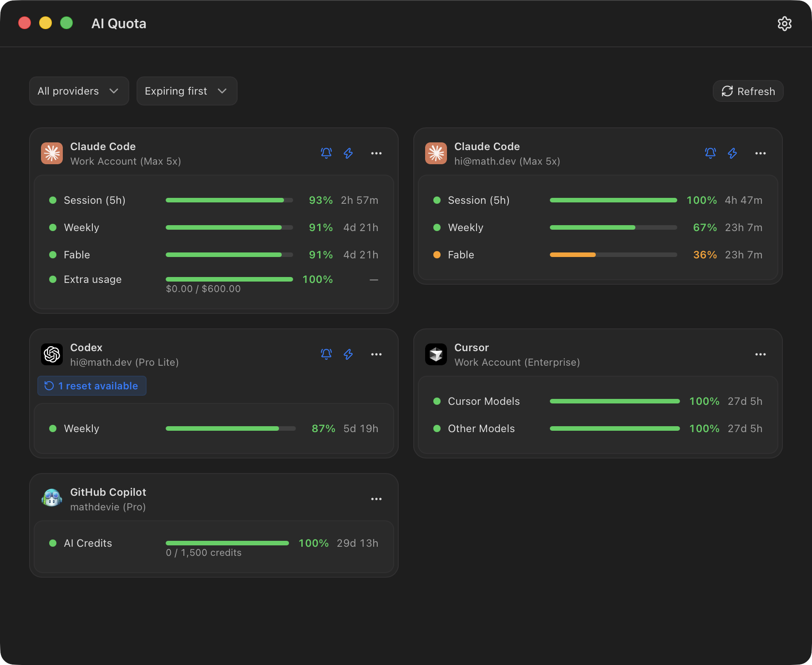Open the Expiring first sort dropdown
This screenshot has height=665, width=812.
coord(187,91)
